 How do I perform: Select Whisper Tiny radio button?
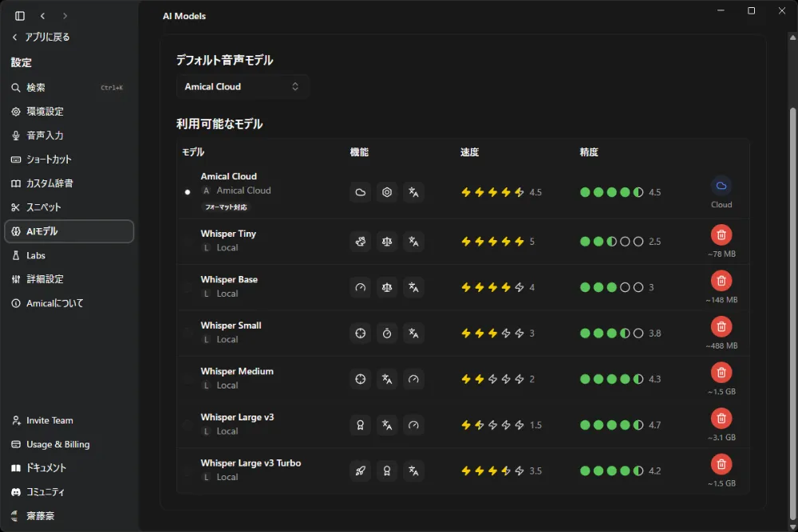[188, 241]
